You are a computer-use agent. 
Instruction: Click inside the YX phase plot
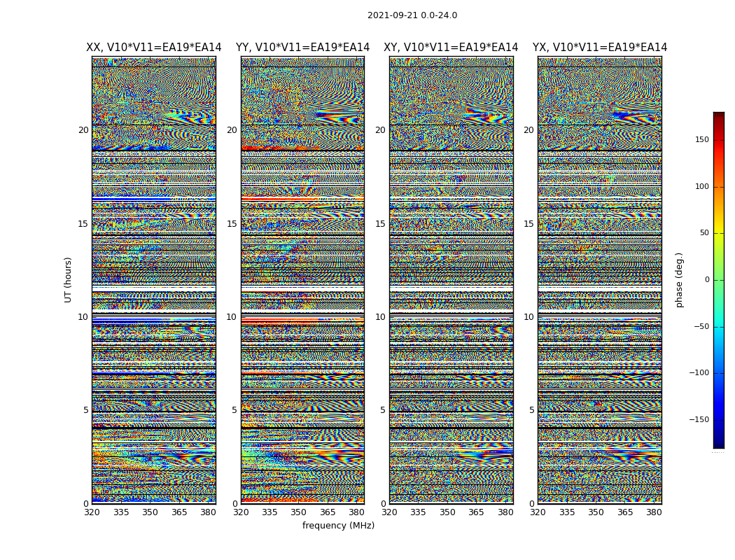600,280
